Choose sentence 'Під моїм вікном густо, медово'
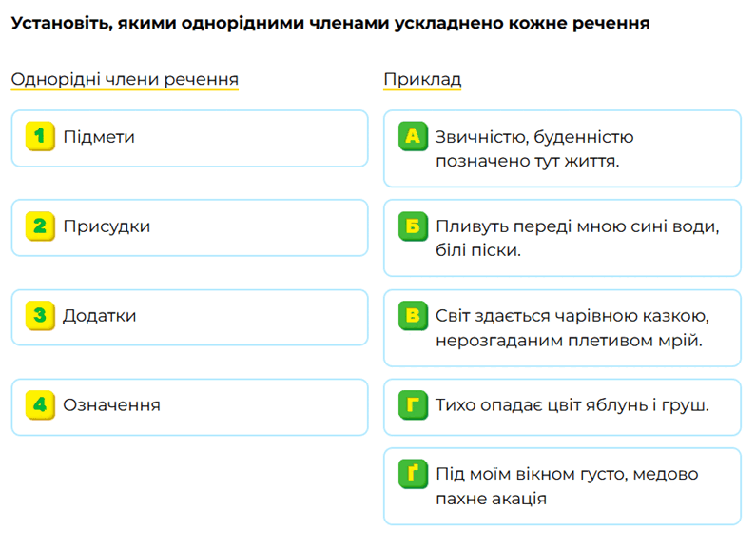Image resolution: width=756 pixels, height=550 pixels. pyautogui.click(x=562, y=486)
